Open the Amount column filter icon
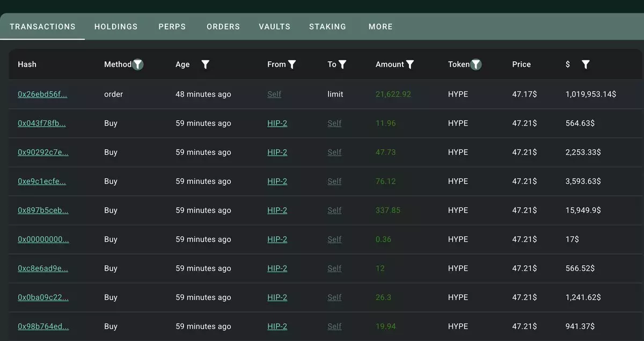The width and height of the screenshot is (644, 341). point(410,64)
